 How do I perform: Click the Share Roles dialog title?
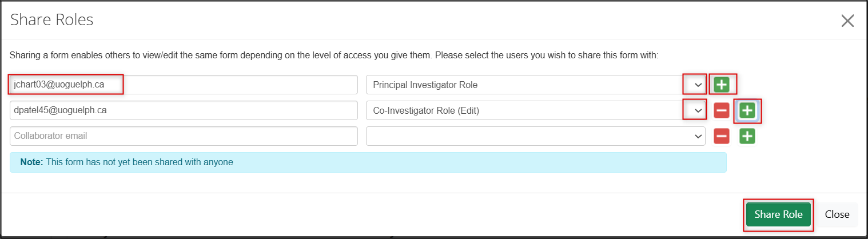click(52, 21)
